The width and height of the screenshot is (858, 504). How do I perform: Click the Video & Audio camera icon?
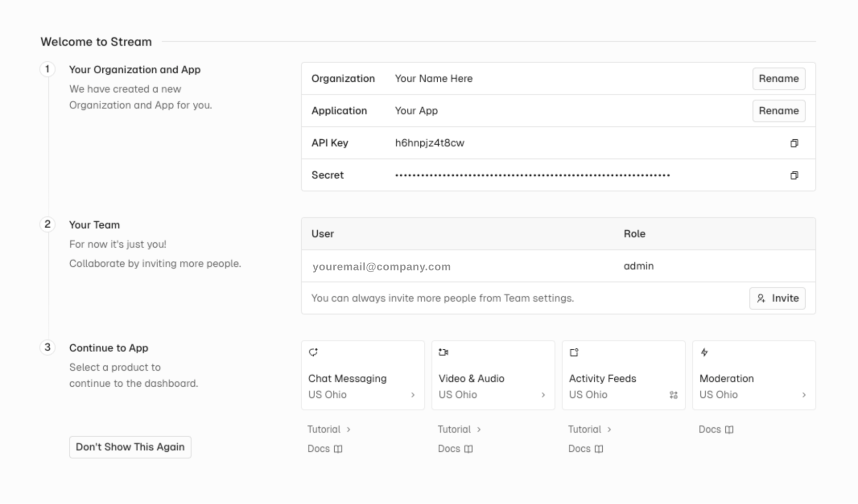(443, 352)
